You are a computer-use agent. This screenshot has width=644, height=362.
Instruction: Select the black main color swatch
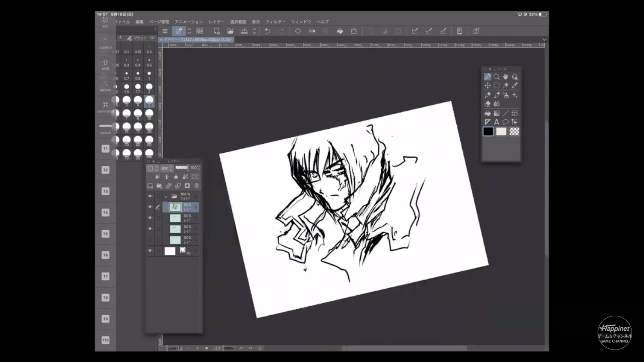tap(488, 132)
